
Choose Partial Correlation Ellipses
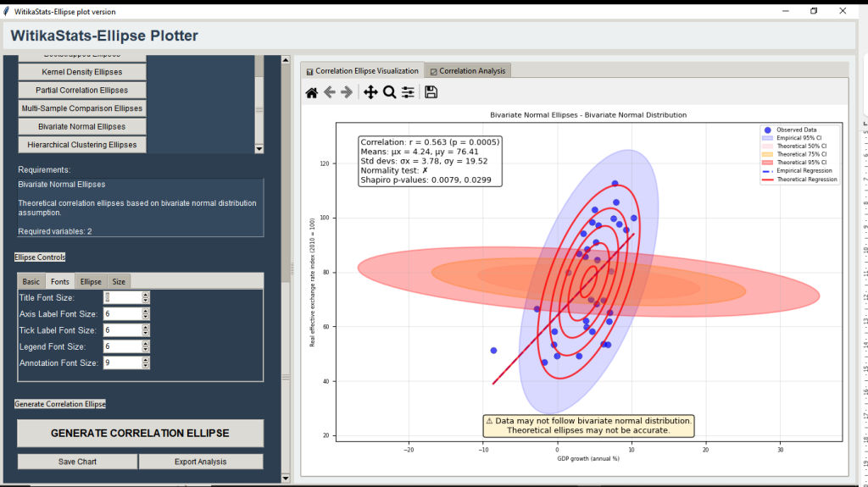point(82,91)
